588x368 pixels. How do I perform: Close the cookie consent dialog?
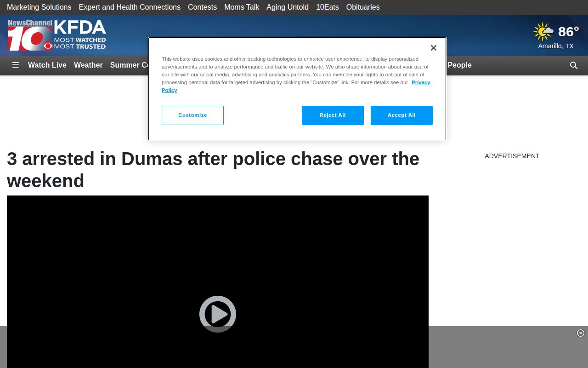coord(433,48)
